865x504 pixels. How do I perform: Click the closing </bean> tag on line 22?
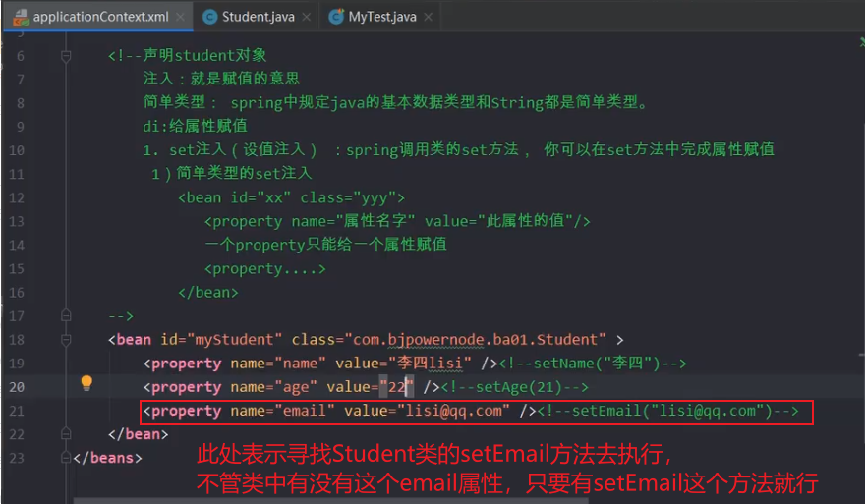[138, 434]
